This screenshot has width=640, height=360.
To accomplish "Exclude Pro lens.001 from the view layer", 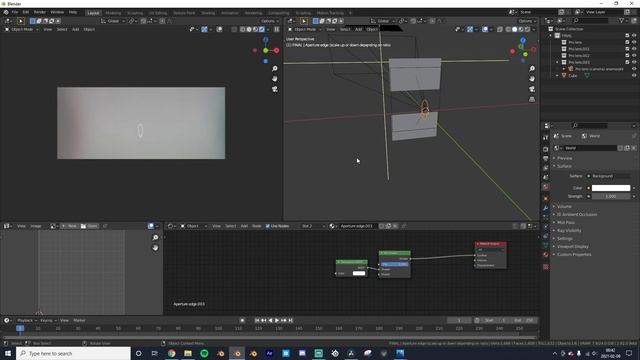I will point(627,49).
